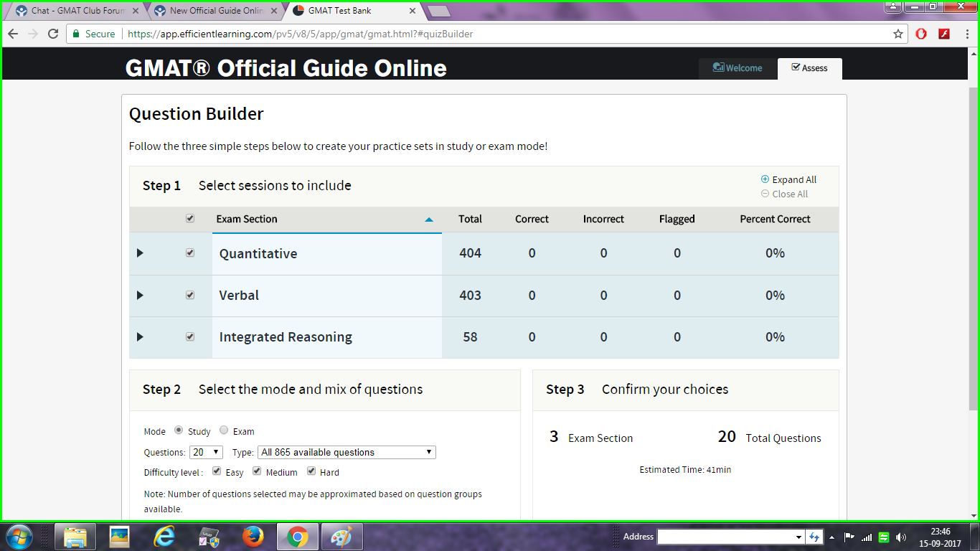Open the picture viewer taskbar icon
Screen dimensions: 980x551
click(x=119, y=537)
